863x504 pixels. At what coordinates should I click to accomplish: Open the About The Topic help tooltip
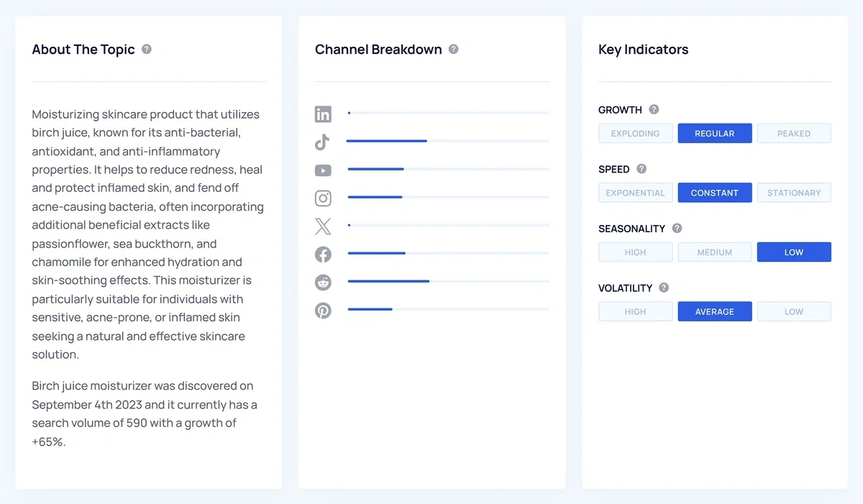146,49
